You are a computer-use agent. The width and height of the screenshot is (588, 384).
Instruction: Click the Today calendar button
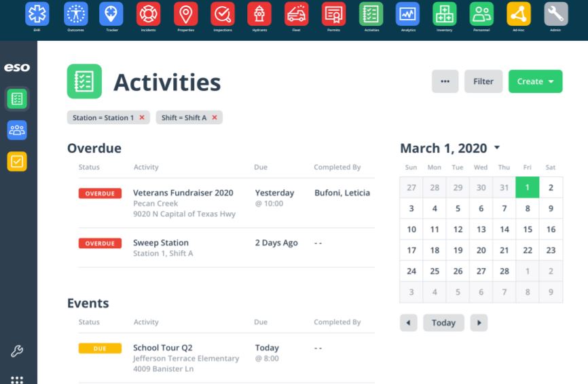(443, 322)
